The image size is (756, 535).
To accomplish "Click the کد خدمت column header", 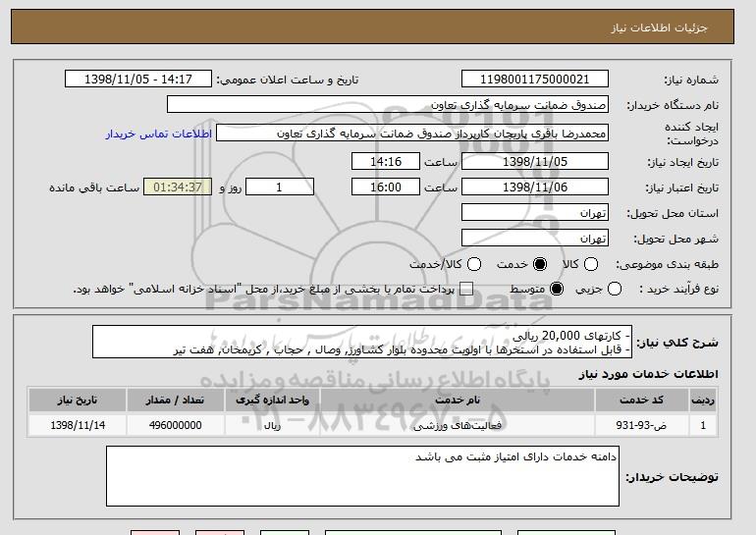I will pos(642,401).
